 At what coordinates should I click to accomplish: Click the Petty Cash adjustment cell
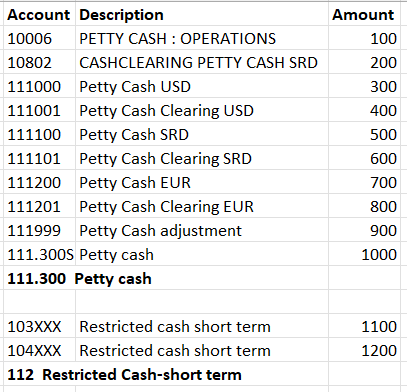[202, 230]
